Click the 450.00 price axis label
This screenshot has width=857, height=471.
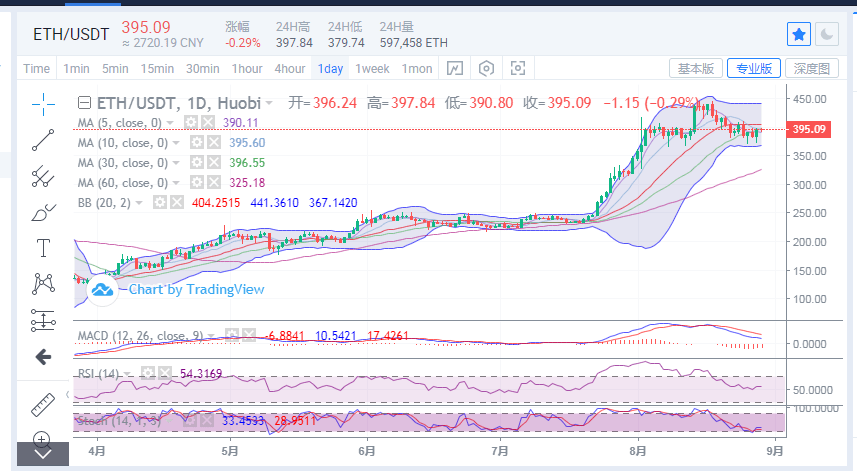click(x=810, y=99)
